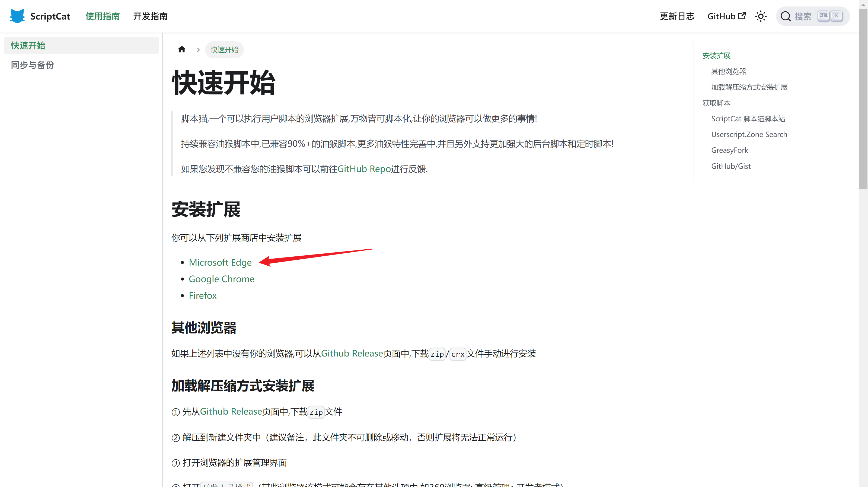Viewport: 868px width, 487px height.
Task: Open 同步与备份 in the sidebar
Action: click(32, 65)
